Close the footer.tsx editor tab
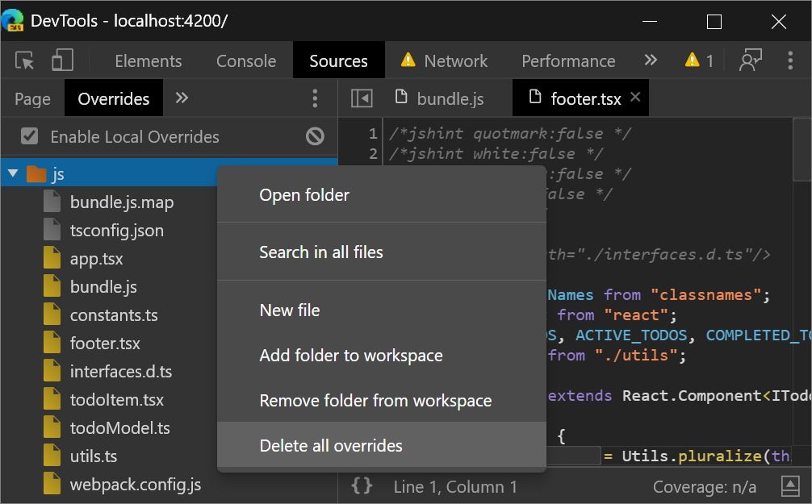The image size is (812, 504). [x=635, y=97]
